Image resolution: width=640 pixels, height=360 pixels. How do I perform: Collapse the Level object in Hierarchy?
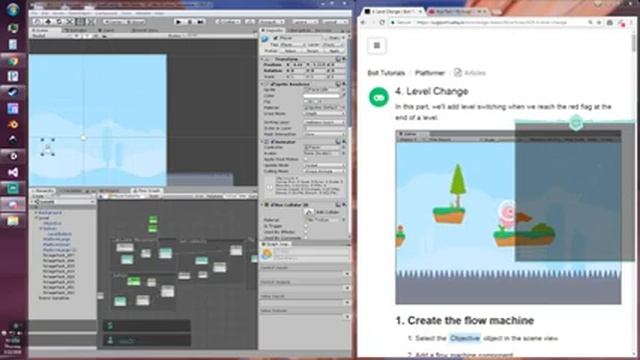(36, 218)
